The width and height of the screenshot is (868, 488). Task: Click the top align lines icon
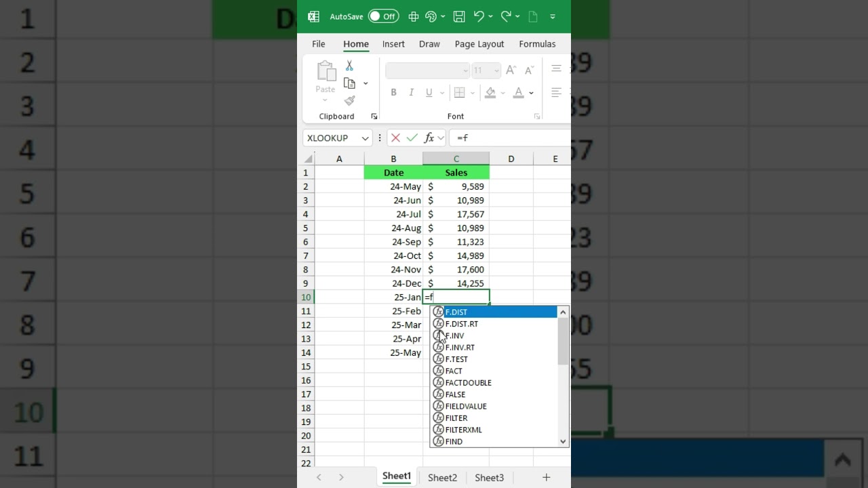click(x=556, y=69)
